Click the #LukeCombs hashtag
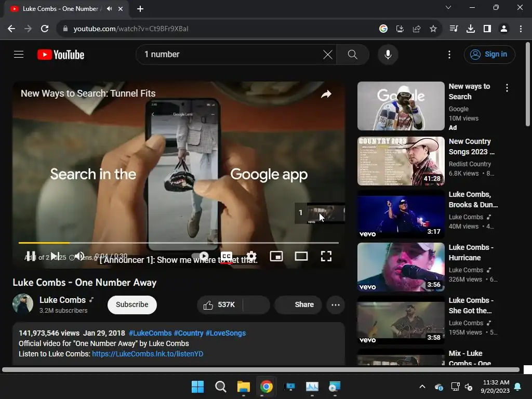This screenshot has width=532, height=399. pos(150,333)
